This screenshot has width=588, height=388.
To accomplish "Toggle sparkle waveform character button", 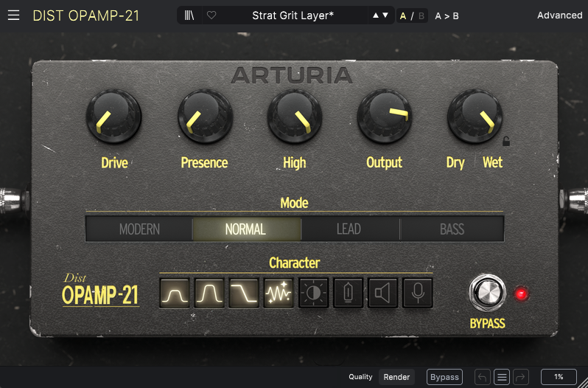I will pyautogui.click(x=279, y=293).
